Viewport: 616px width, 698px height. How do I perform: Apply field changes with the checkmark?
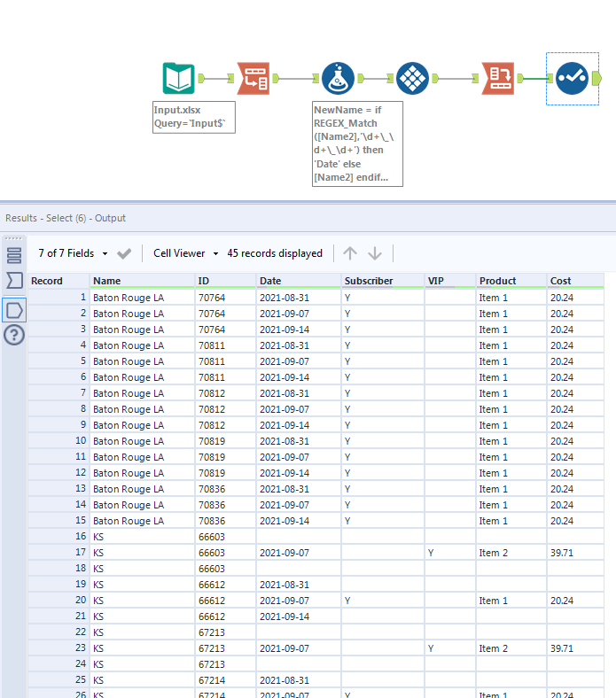point(124,253)
